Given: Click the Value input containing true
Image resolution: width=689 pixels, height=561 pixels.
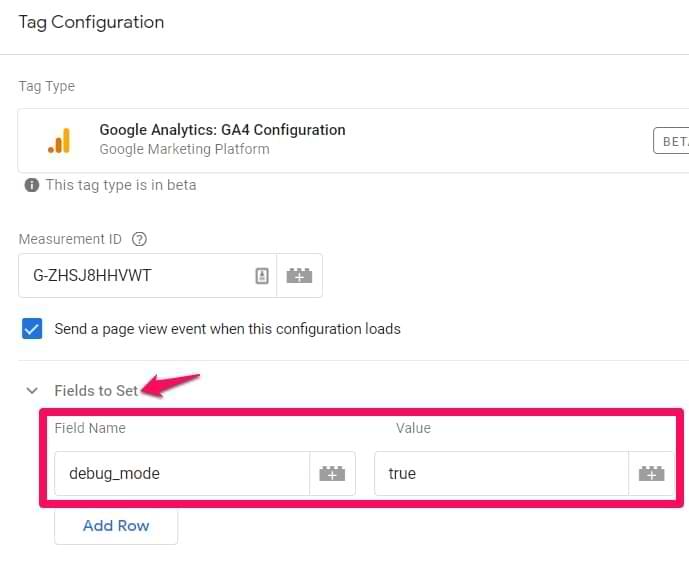Looking at the screenshot, I should click(501, 474).
